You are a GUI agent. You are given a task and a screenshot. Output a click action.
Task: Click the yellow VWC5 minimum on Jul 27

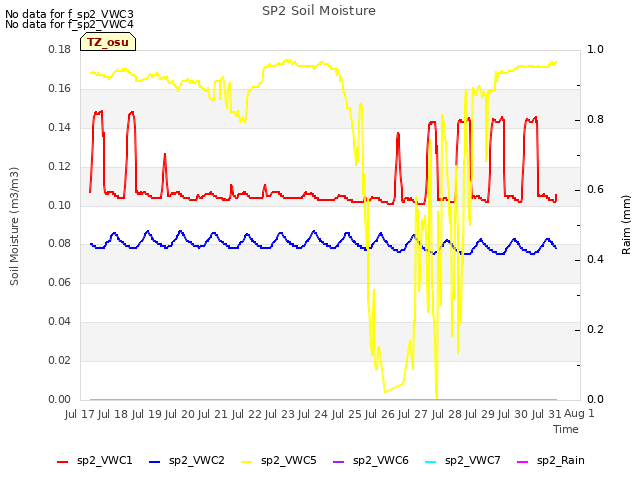click(437, 397)
